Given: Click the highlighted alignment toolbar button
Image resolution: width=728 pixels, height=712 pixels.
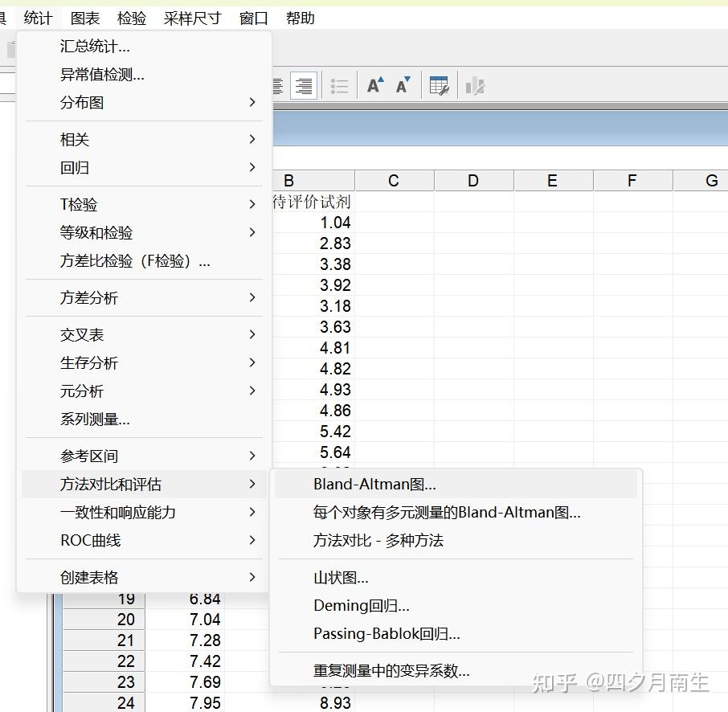Looking at the screenshot, I should coord(303,85).
